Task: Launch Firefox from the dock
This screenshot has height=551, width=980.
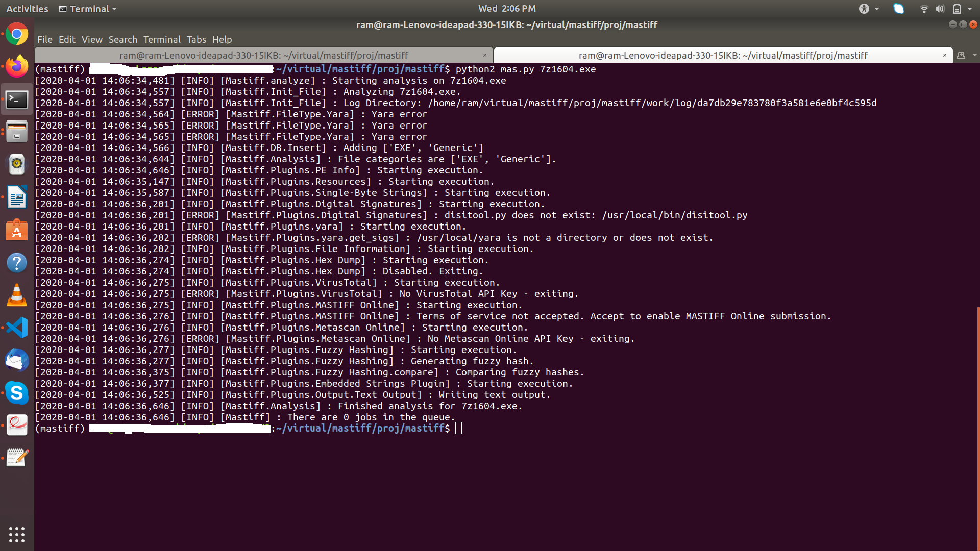Action: 17,66
